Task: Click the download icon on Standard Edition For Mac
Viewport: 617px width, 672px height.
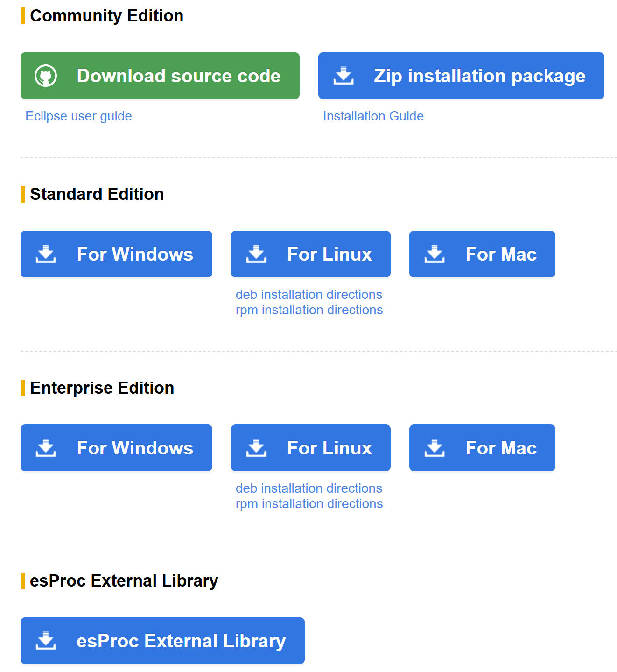Action: coord(435,254)
